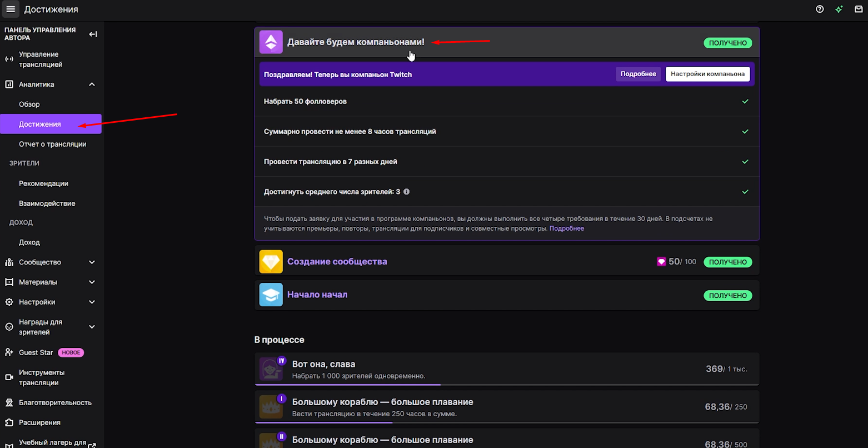
Task: Expand the Начало начал achievement
Action: [x=507, y=295]
